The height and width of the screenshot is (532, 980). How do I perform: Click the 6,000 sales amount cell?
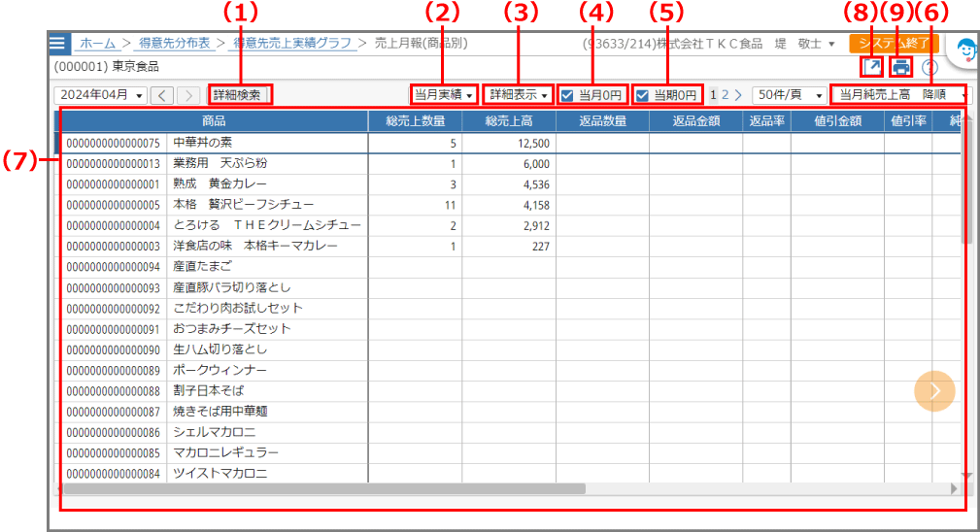tap(509, 164)
